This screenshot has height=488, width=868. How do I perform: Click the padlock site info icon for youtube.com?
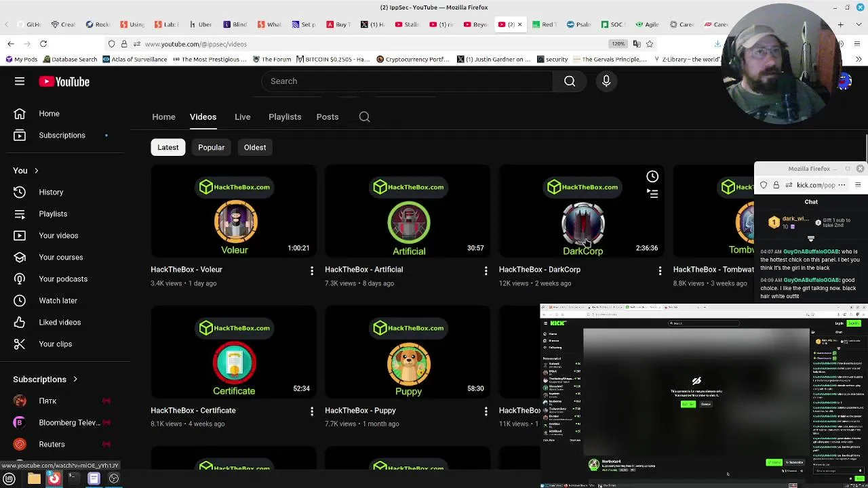pyautogui.click(x=124, y=44)
